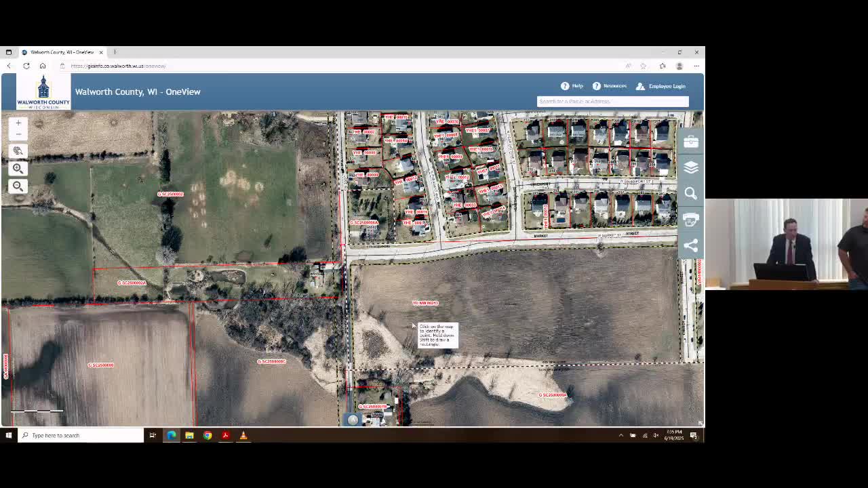Open the toolbox panel icon

[x=690, y=142]
